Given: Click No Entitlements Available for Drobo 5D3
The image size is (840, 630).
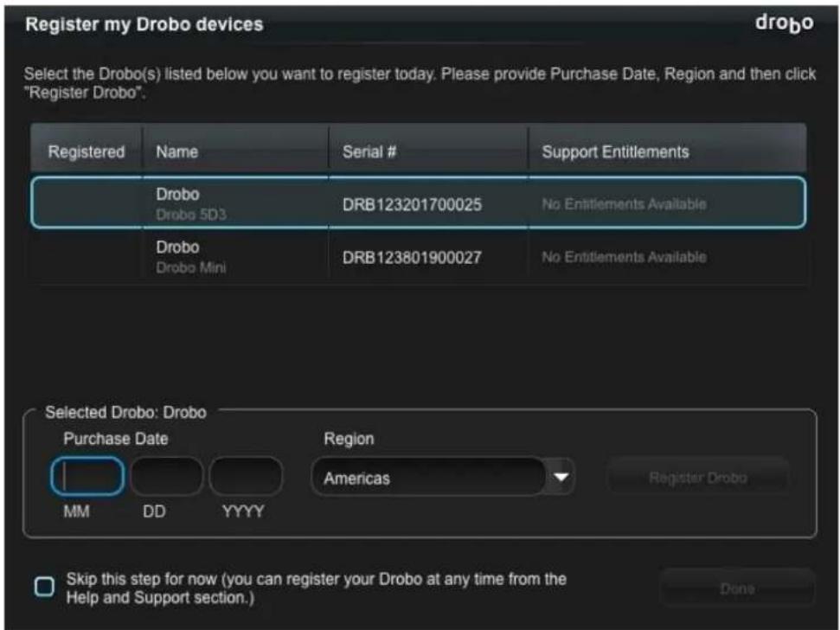Looking at the screenshot, I should click(x=624, y=204).
